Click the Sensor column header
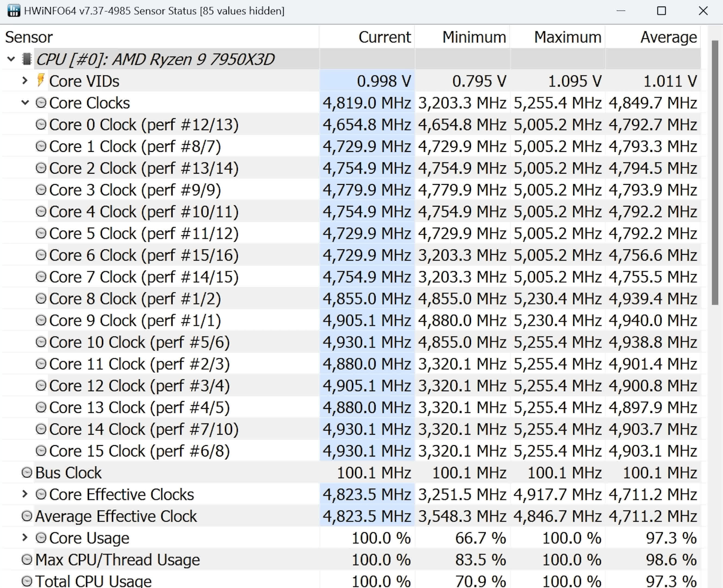Viewport: 723px width, 588px height. 29,37
